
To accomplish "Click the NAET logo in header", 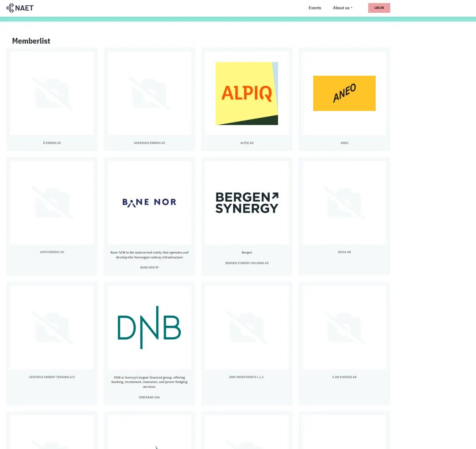I will click(20, 8).
